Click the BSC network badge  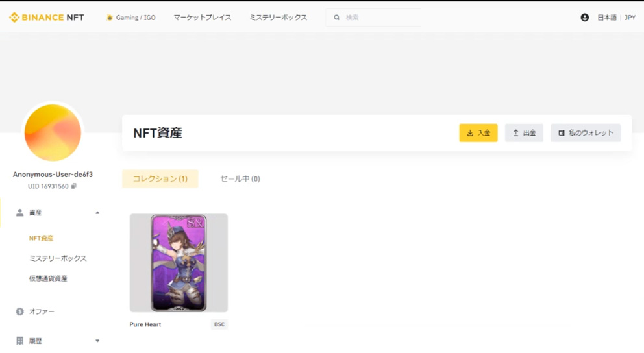point(219,324)
